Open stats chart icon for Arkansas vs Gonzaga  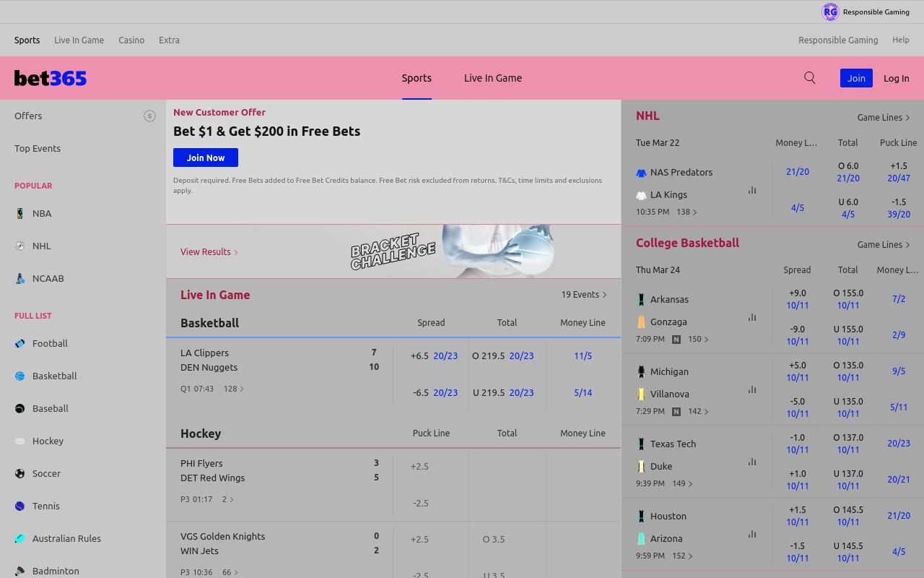(752, 317)
